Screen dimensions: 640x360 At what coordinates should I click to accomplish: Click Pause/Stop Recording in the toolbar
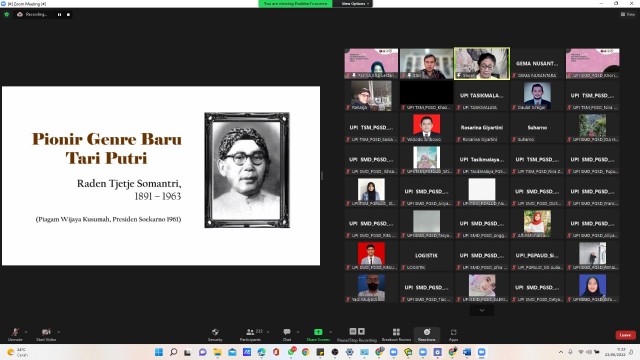[x=357, y=334]
